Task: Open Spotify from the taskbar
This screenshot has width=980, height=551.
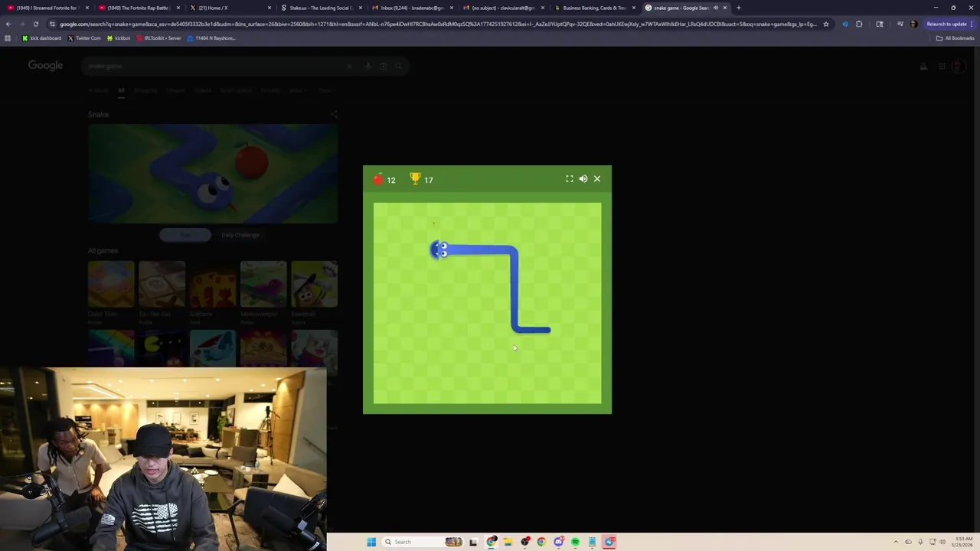Action: click(x=576, y=542)
